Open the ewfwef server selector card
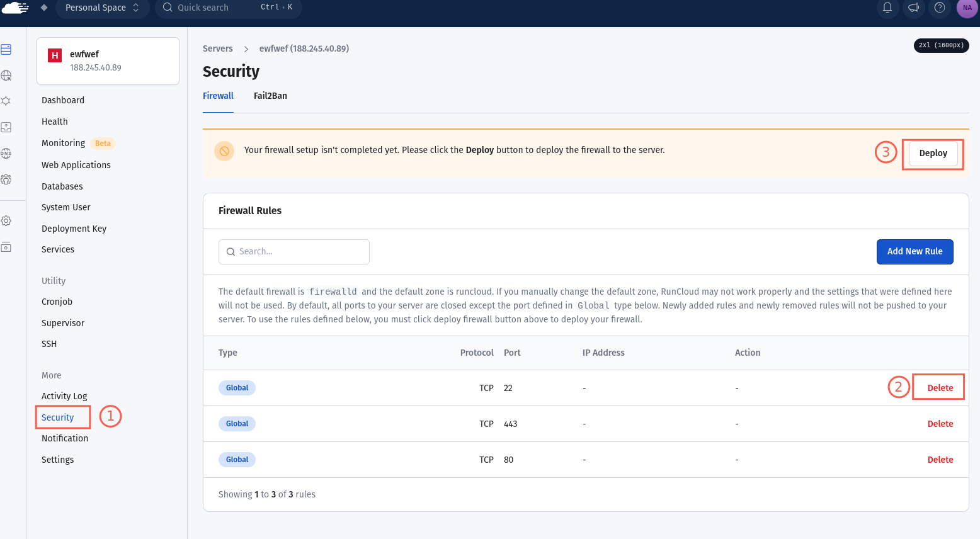The height and width of the screenshot is (539, 980). click(x=108, y=60)
